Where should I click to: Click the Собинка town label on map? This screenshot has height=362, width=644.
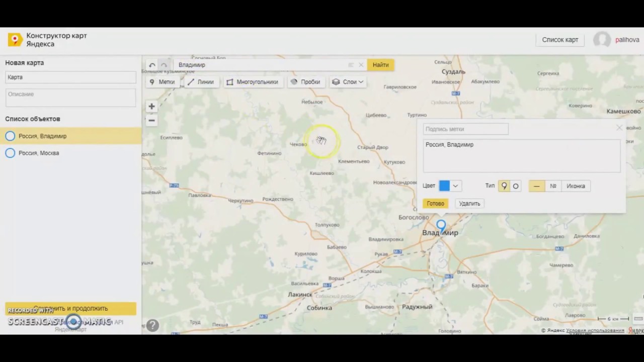coord(319,308)
